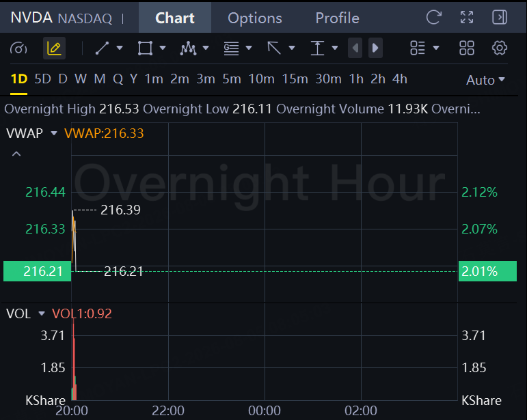The height and width of the screenshot is (420, 527).
Task: Expand arrow annotation tool options
Action: tap(292, 48)
